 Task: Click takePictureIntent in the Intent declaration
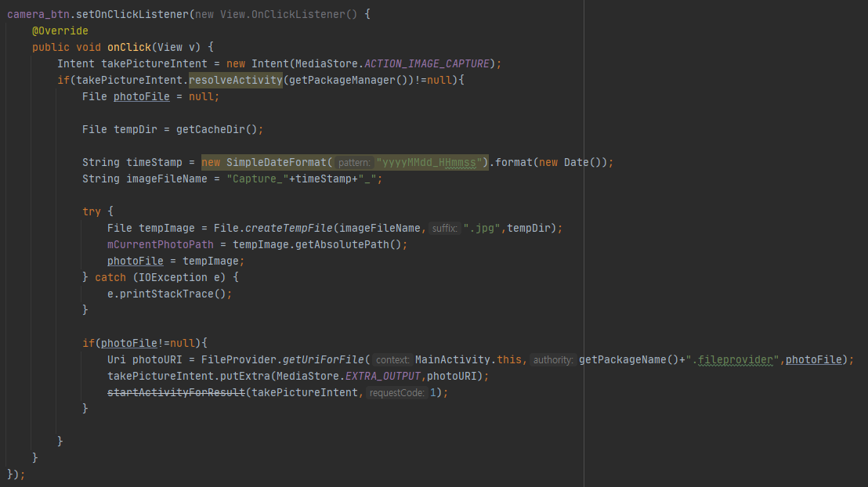click(x=154, y=63)
